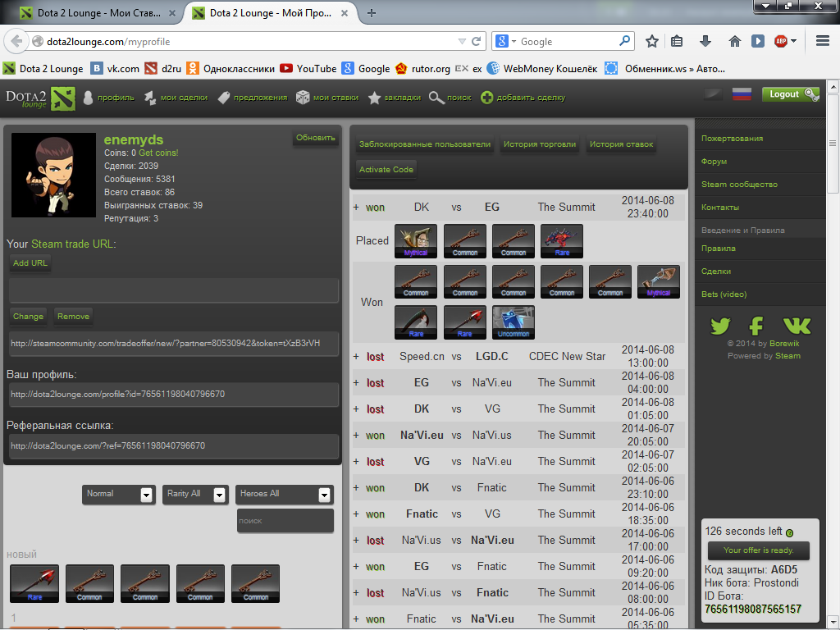Expand DK vs VG lost bet
This screenshot has height=630, width=840.
pyautogui.click(x=356, y=409)
